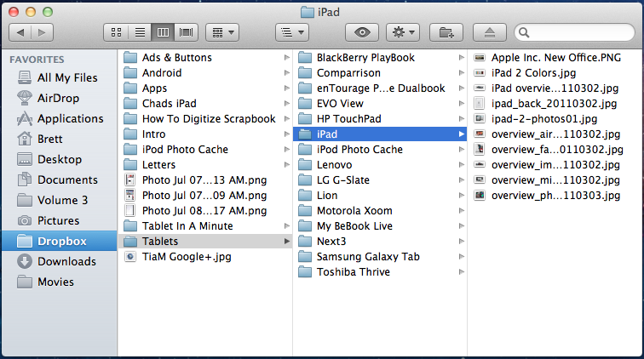Select the Lion folder
Image resolution: width=644 pixels, height=359 pixels.
click(380, 196)
